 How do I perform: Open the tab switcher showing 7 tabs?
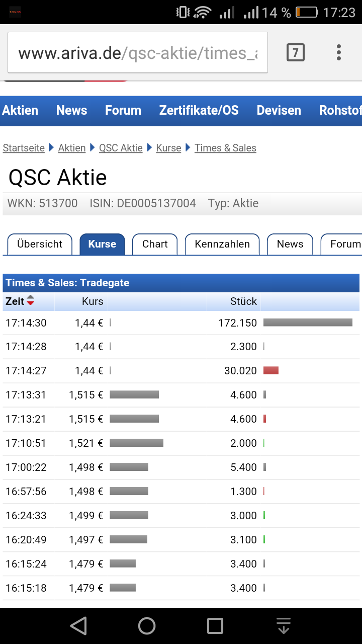296,52
